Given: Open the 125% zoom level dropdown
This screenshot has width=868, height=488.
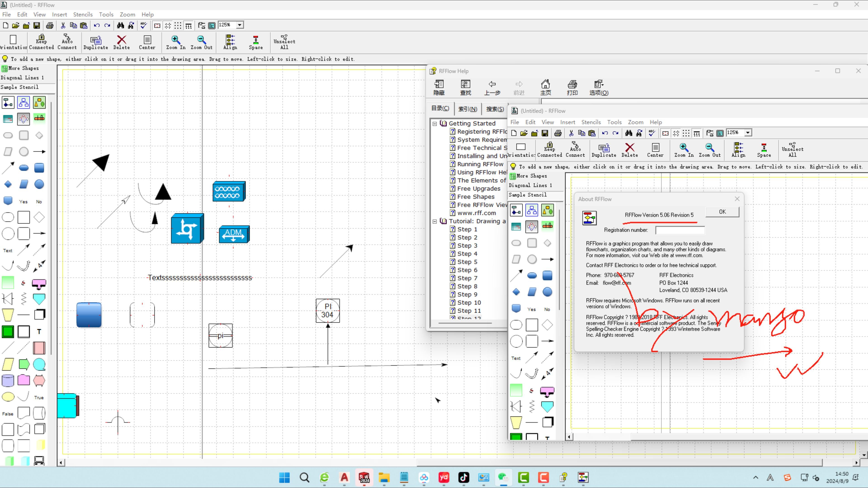Looking at the screenshot, I should [240, 25].
